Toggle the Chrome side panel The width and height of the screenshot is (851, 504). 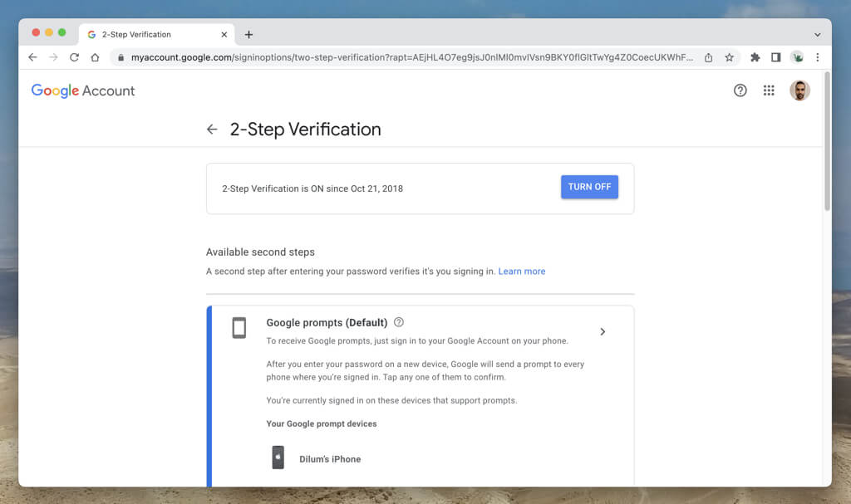[x=775, y=57]
